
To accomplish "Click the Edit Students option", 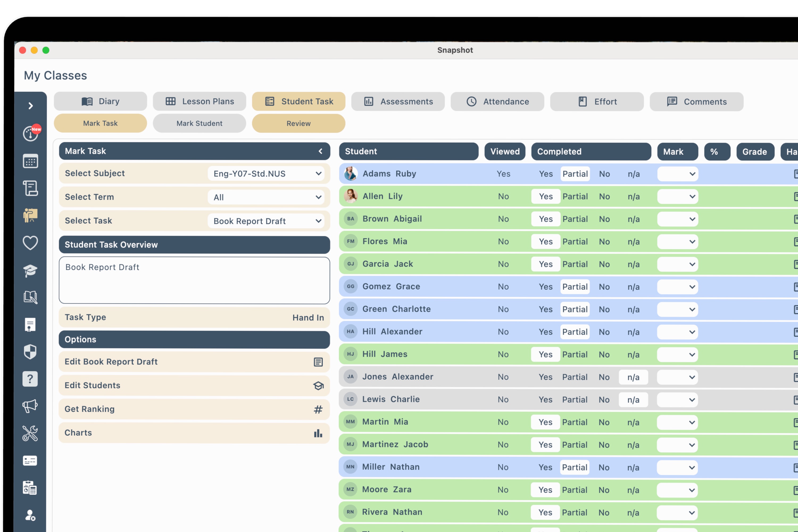I will (x=194, y=386).
